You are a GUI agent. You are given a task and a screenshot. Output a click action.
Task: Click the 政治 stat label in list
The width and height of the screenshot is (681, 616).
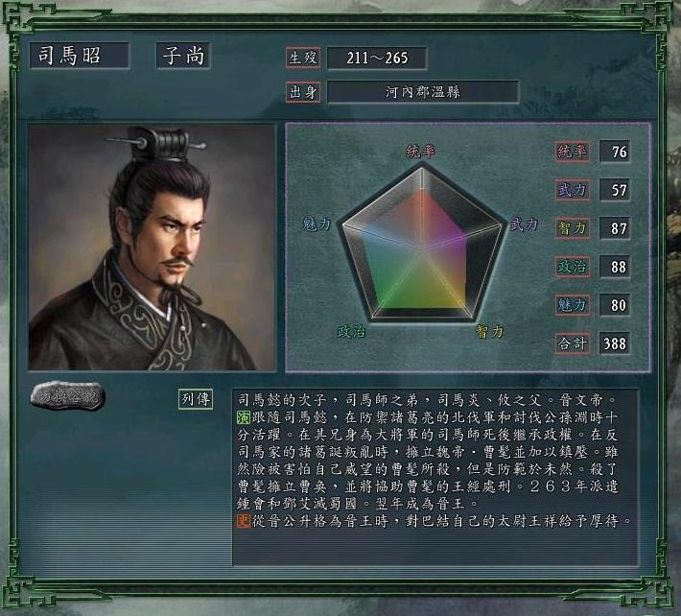click(x=572, y=267)
